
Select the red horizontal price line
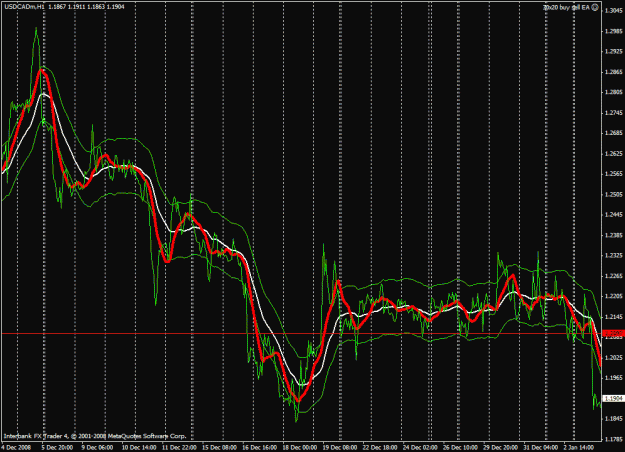[301, 333]
